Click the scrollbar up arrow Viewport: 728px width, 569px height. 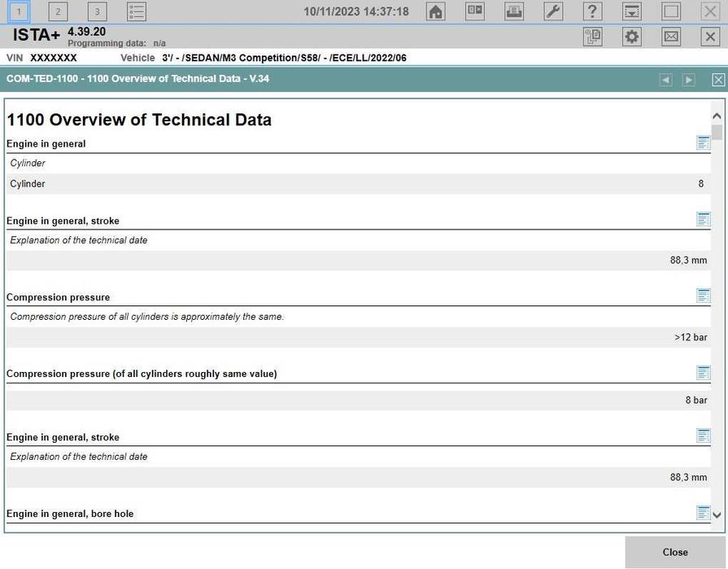(x=717, y=116)
